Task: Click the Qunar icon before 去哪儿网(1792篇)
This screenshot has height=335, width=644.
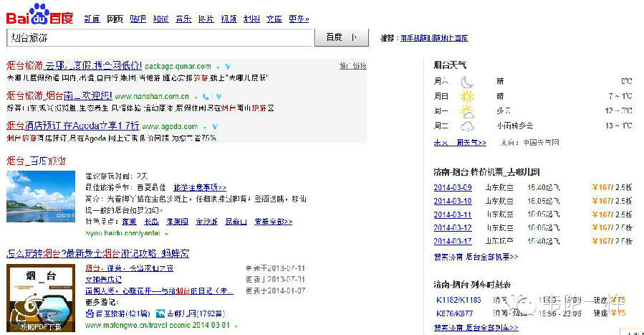Action: pyautogui.click(x=160, y=313)
